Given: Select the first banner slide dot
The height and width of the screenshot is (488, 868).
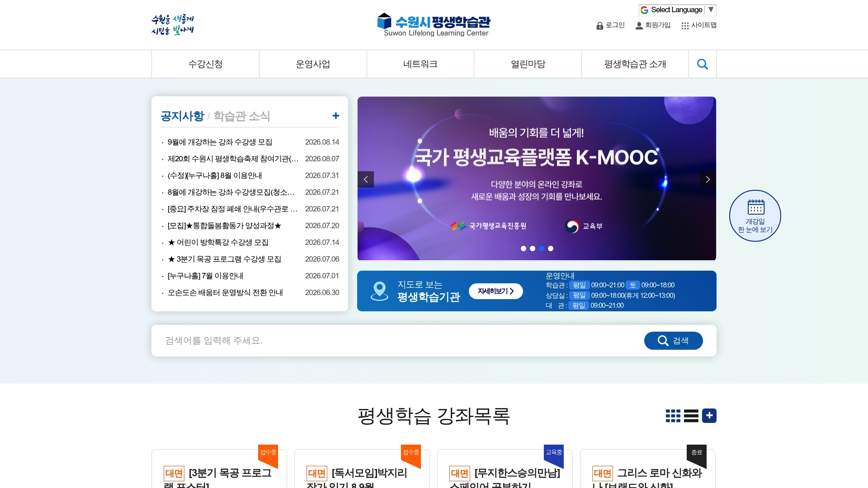Looking at the screenshot, I should [524, 249].
